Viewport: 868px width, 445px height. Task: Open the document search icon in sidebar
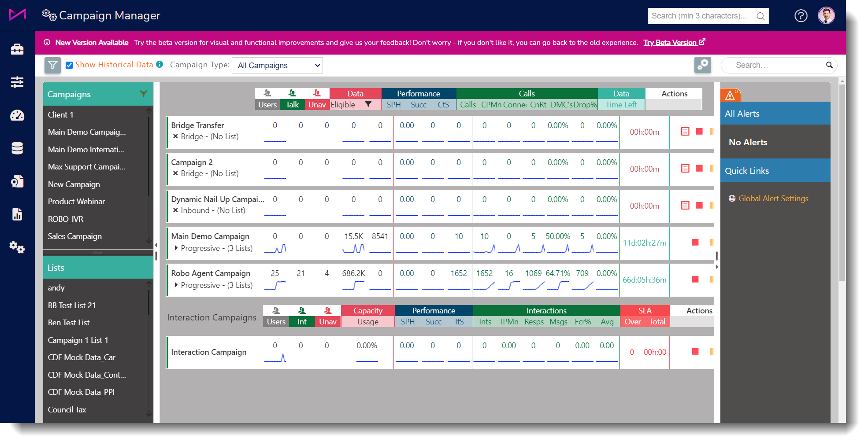[x=17, y=181]
